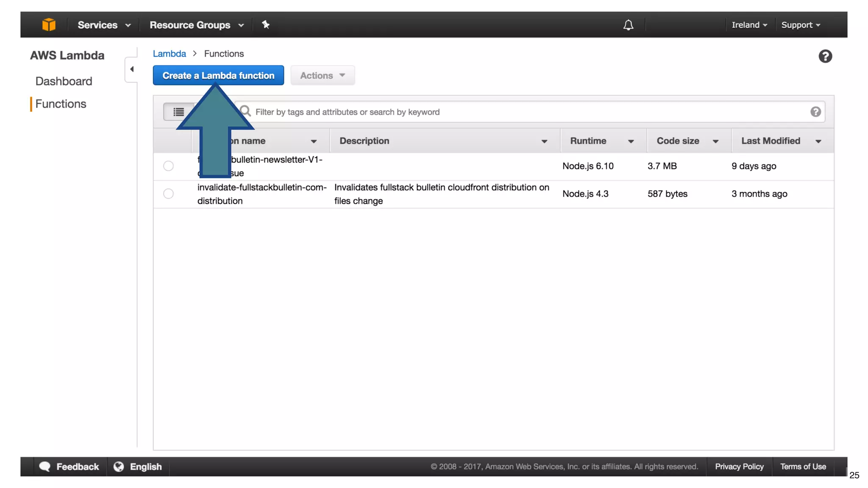
Task: Click the pin shortcuts icon in the top bar
Action: 266,25
